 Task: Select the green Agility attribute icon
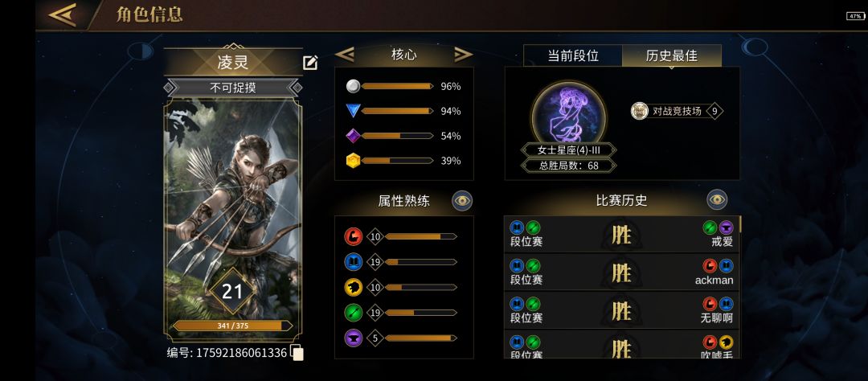click(x=353, y=313)
